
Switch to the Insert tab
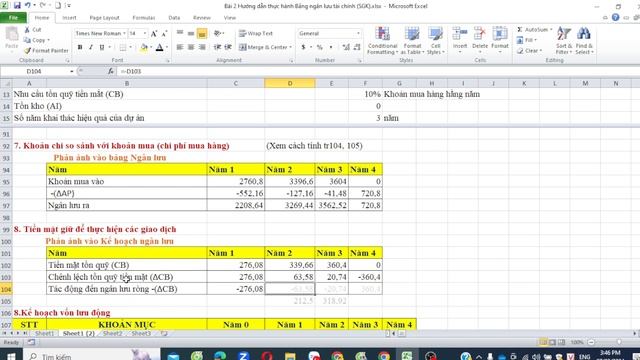[x=69, y=18]
